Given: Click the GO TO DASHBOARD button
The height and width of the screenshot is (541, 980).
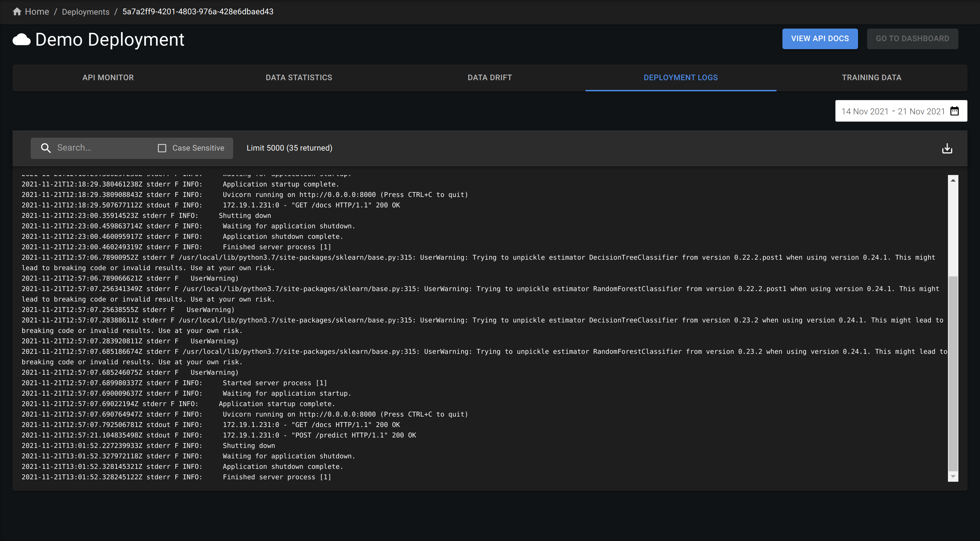Looking at the screenshot, I should click(x=912, y=38).
